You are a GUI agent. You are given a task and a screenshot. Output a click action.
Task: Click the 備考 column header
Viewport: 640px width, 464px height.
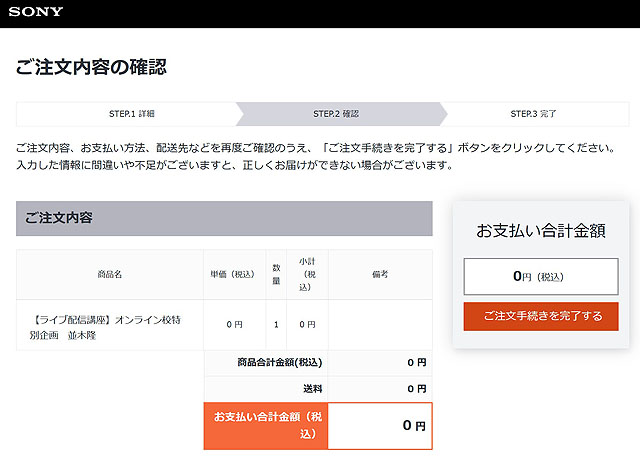(380, 274)
